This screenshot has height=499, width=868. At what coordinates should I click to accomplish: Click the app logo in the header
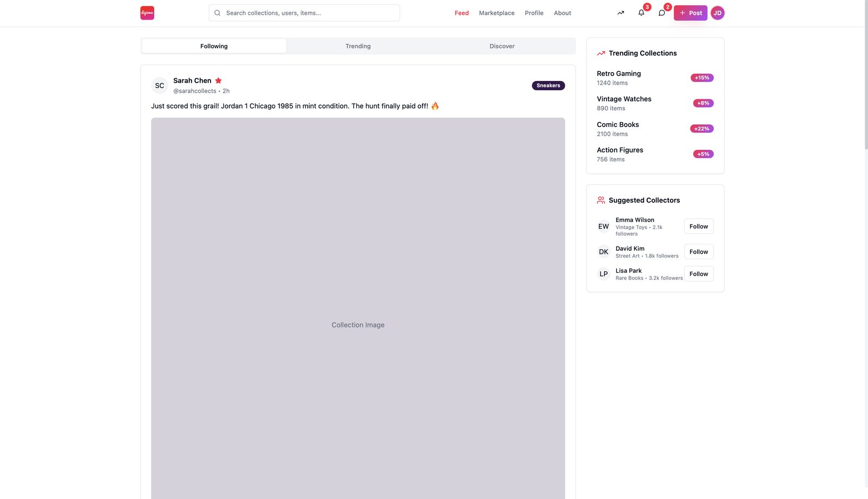coord(147,13)
